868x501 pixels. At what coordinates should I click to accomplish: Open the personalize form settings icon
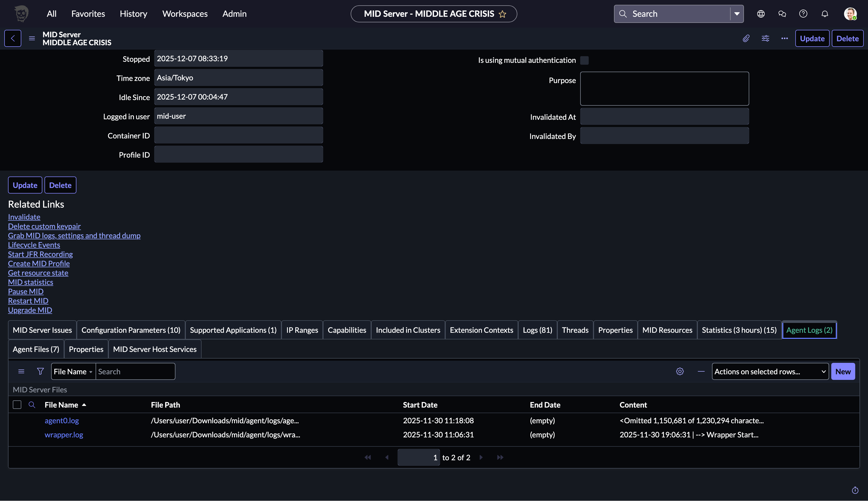pyautogui.click(x=765, y=38)
